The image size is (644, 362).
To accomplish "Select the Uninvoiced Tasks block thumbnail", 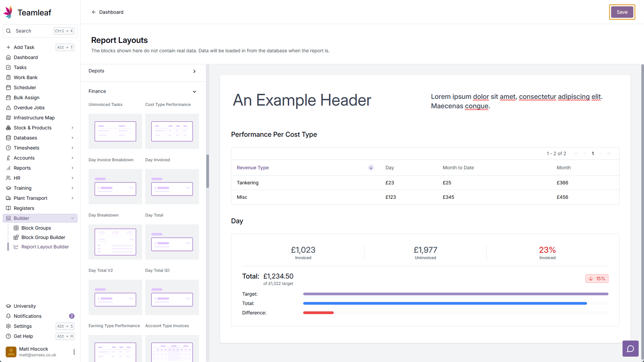I will tap(115, 131).
